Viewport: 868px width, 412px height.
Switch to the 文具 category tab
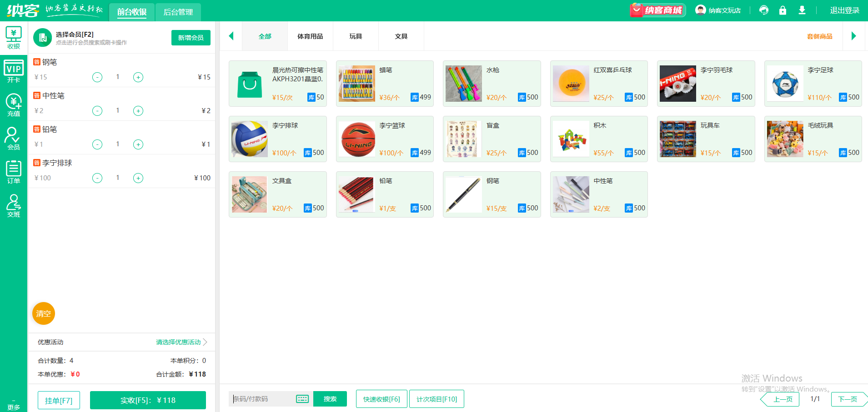click(x=401, y=36)
